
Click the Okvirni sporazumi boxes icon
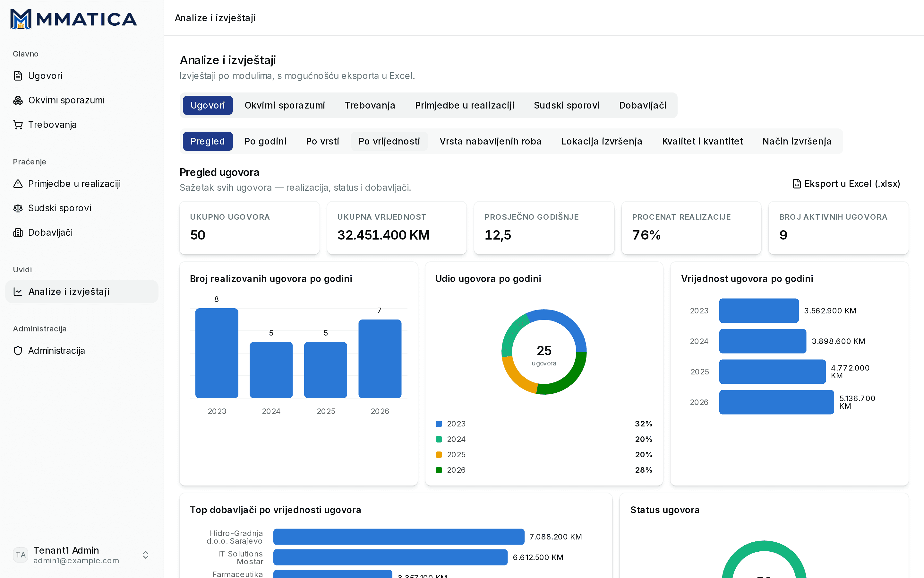click(x=18, y=100)
